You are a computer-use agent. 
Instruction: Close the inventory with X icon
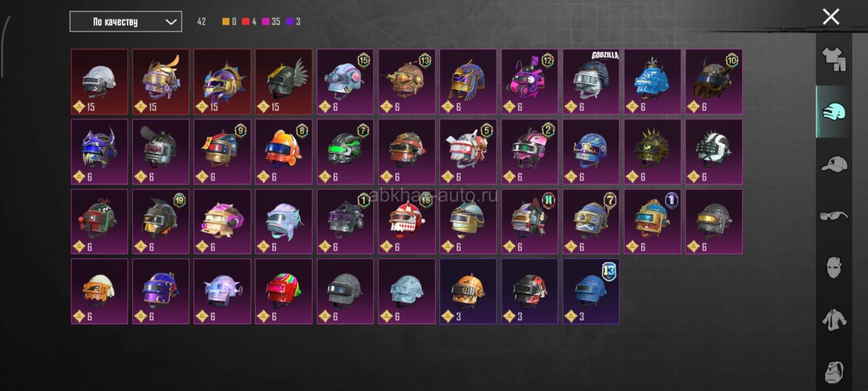(831, 16)
